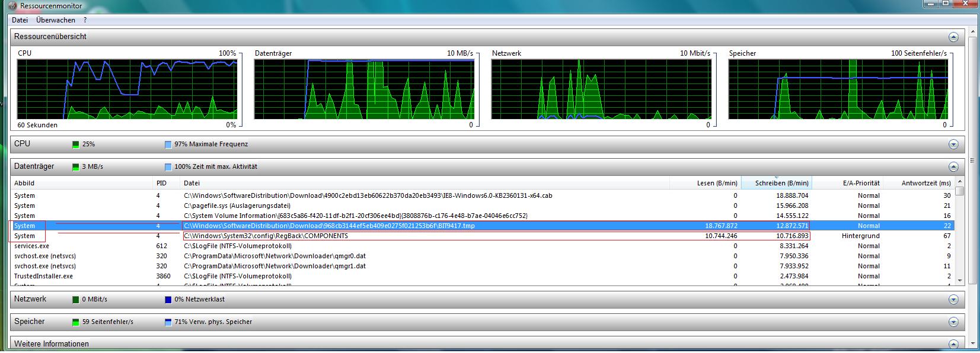Click the blue 97% Maximale Frequenz indicator
The height and width of the screenshot is (353, 980).
click(x=168, y=145)
